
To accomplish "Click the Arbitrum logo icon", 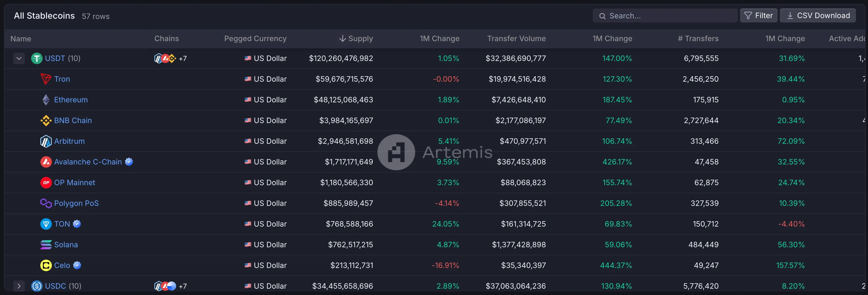I will point(46,141).
